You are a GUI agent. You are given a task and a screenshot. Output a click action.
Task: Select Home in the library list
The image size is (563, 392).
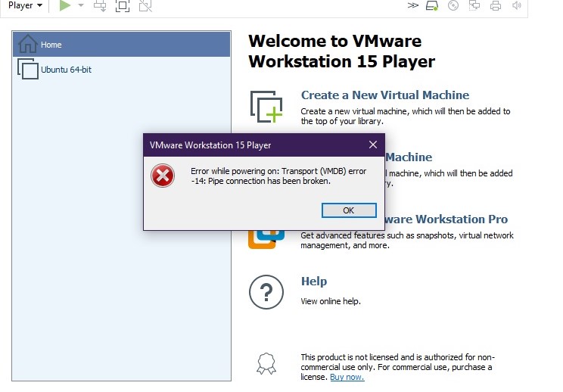tap(121, 44)
